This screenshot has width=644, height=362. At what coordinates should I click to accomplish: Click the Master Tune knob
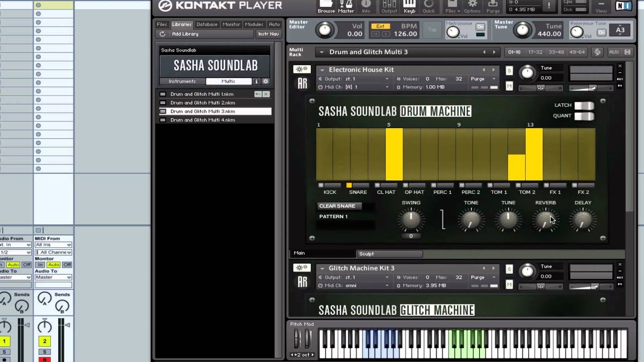(523, 30)
